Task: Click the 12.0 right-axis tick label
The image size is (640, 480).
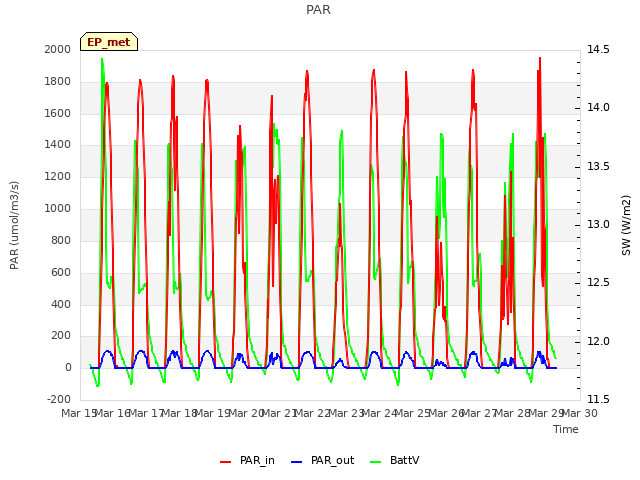Action: pos(598,341)
